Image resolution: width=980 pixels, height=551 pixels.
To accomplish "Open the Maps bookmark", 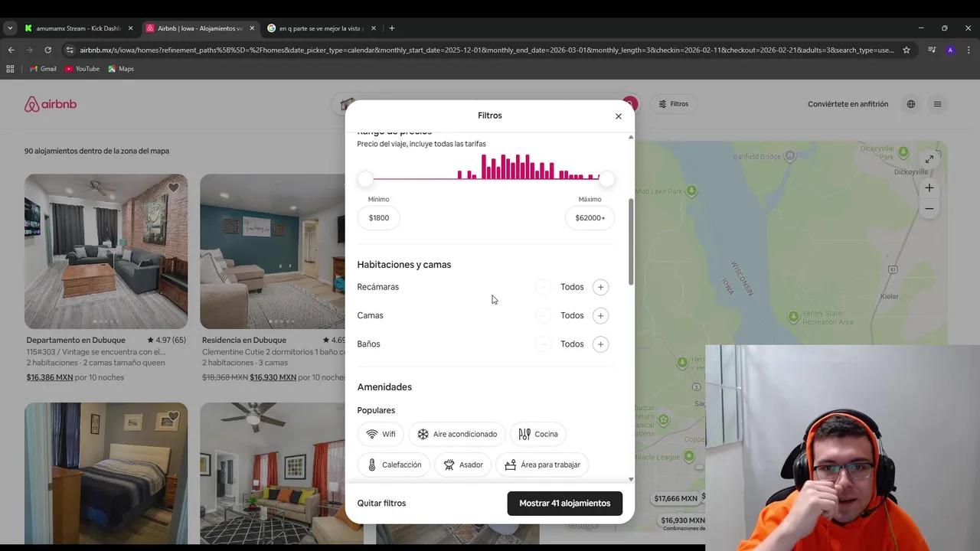I will click(121, 69).
